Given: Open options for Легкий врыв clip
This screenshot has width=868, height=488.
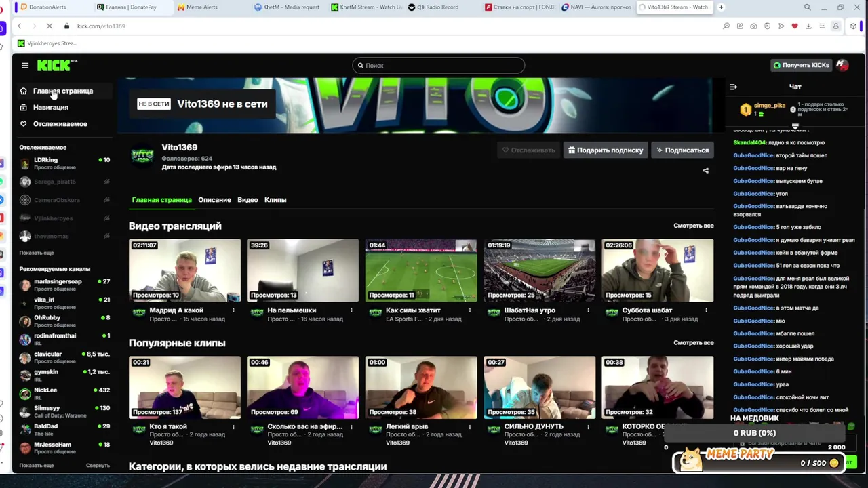Looking at the screenshot, I should [x=469, y=427].
